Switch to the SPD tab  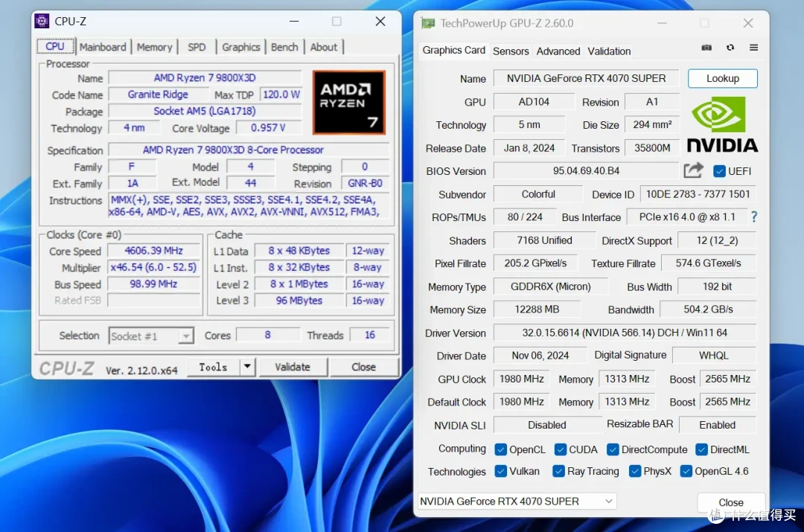(x=197, y=47)
